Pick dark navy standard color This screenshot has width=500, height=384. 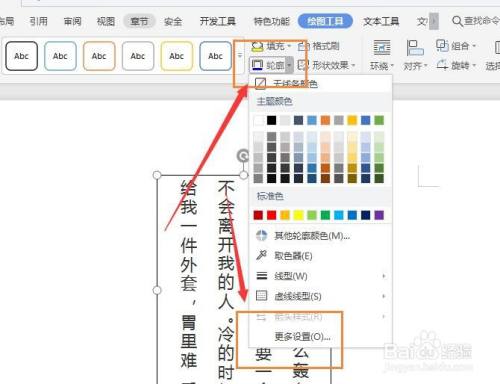point(366,215)
